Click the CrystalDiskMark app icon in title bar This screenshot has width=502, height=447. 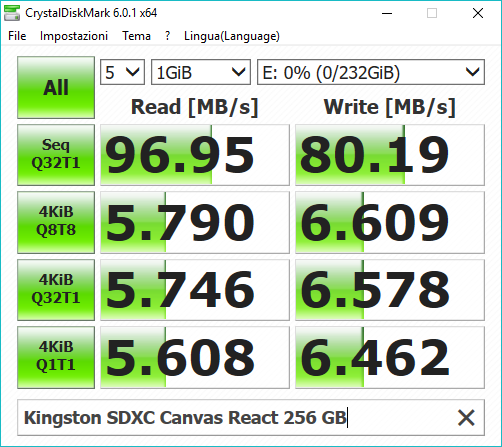point(12,13)
